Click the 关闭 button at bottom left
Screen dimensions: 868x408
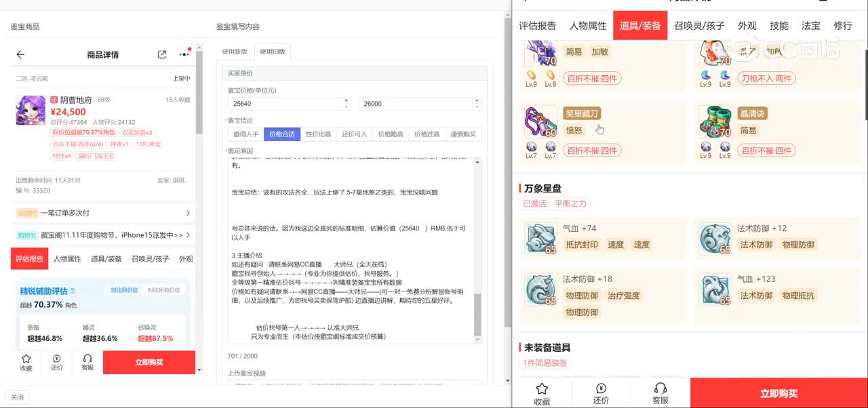coord(17,397)
